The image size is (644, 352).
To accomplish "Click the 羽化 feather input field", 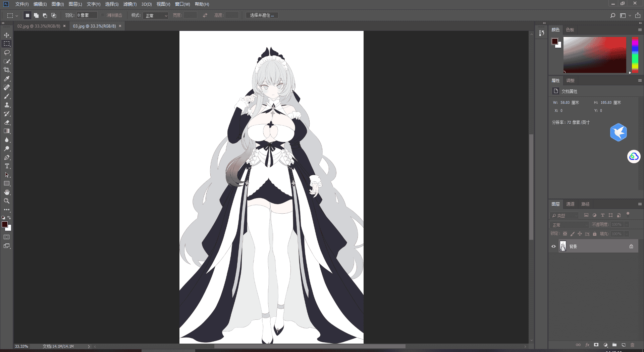I will (x=87, y=15).
